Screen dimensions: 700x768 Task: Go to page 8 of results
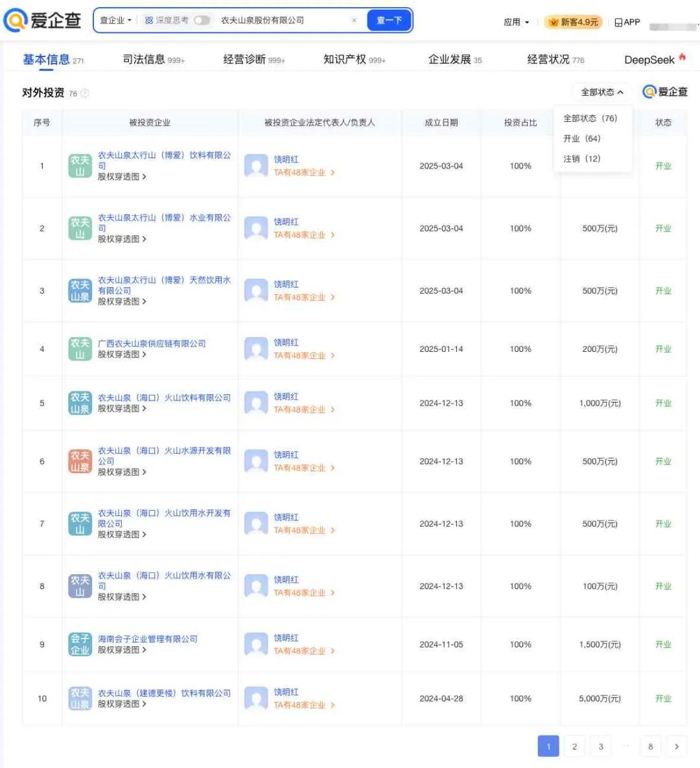tap(651, 747)
